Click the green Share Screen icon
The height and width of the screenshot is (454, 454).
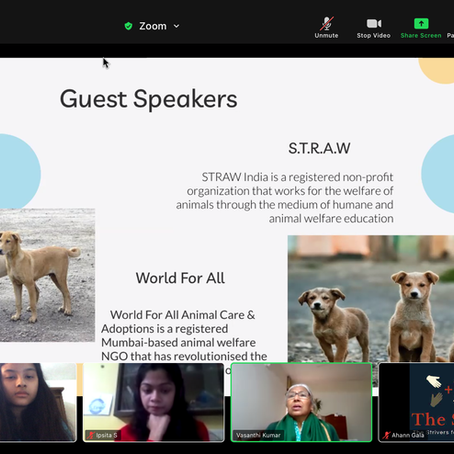421,24
